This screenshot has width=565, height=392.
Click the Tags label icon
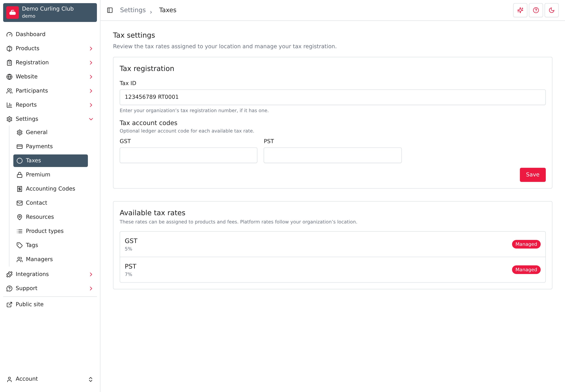pos(20,245)
